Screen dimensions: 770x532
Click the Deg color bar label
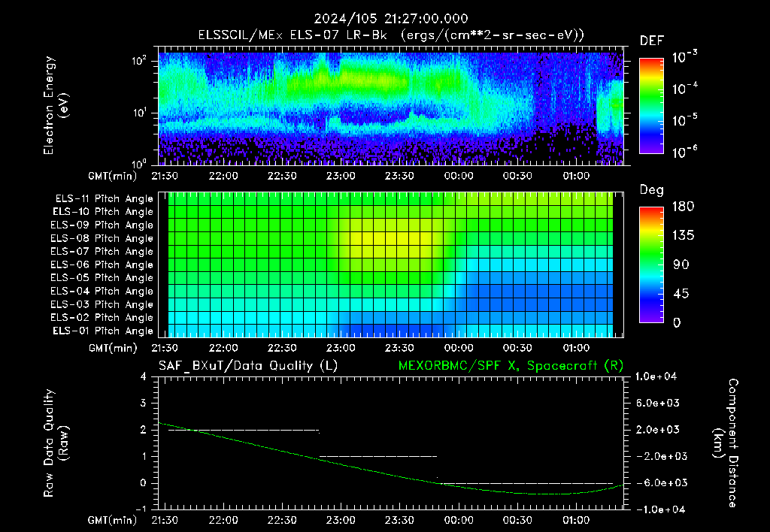point(652,190)
